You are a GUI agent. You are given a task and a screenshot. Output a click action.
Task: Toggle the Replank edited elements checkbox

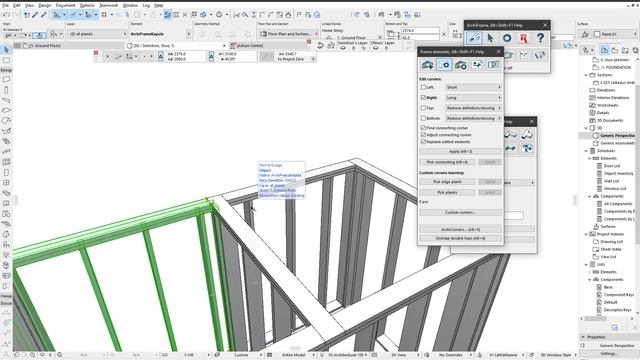click(423, 142)
